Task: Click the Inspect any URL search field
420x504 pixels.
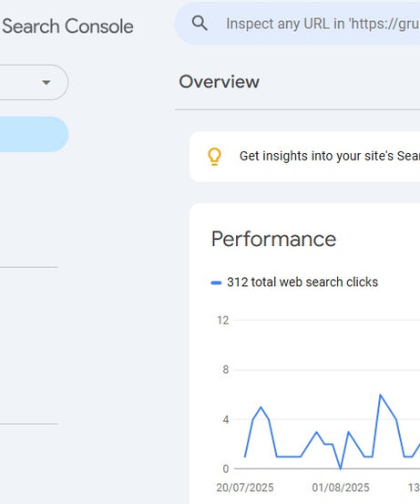Action: 298,24
